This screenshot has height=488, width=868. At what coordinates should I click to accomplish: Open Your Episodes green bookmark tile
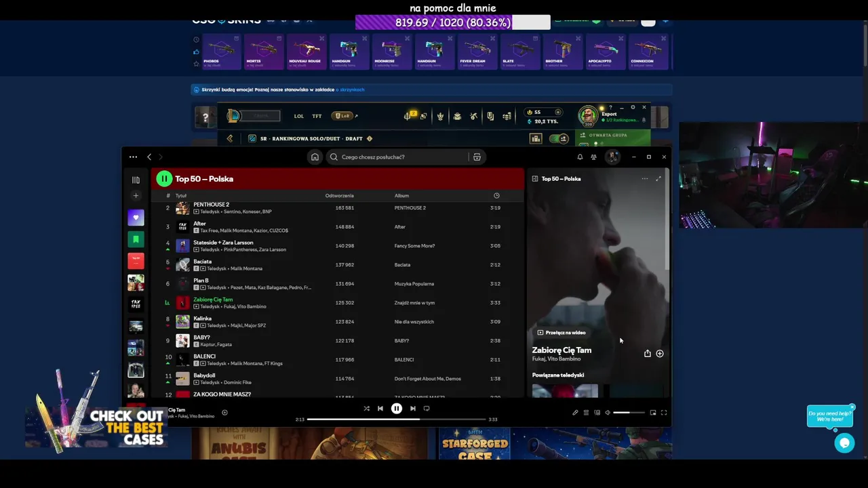tap(136, 239)
